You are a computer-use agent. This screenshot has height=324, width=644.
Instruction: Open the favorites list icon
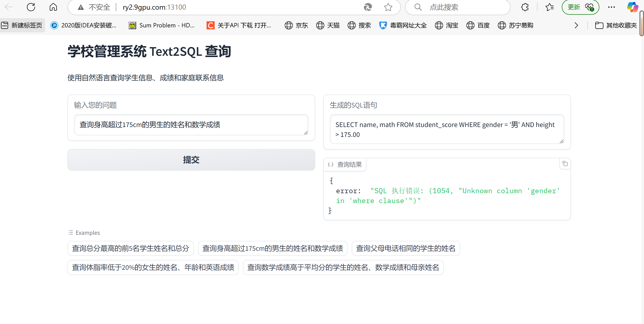[x=549, y=7]
